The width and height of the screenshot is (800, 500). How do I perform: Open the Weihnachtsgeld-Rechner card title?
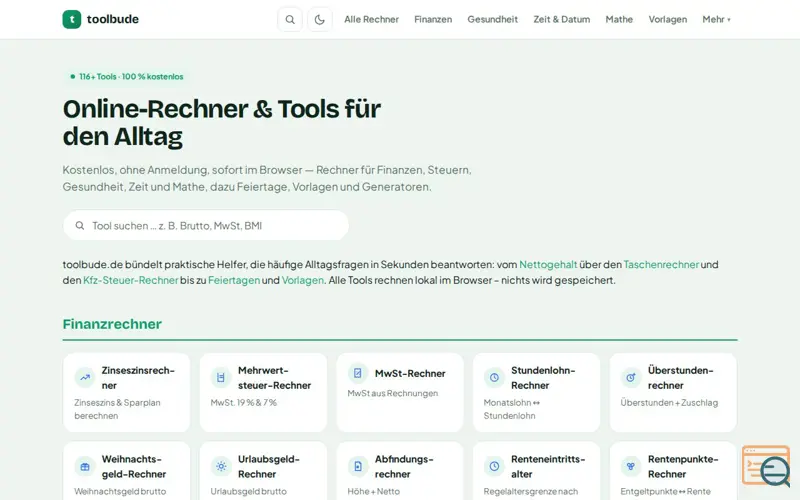tap(134, 466)
